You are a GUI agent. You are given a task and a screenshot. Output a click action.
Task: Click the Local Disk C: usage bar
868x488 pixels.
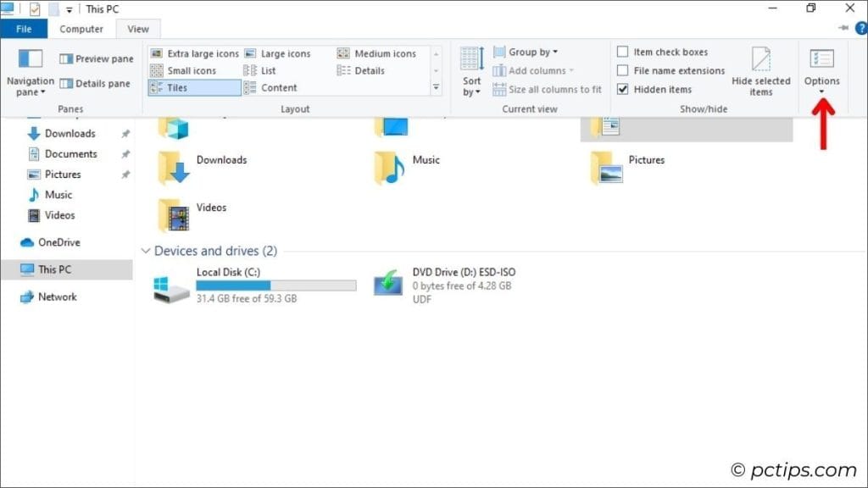coord(275,284)
